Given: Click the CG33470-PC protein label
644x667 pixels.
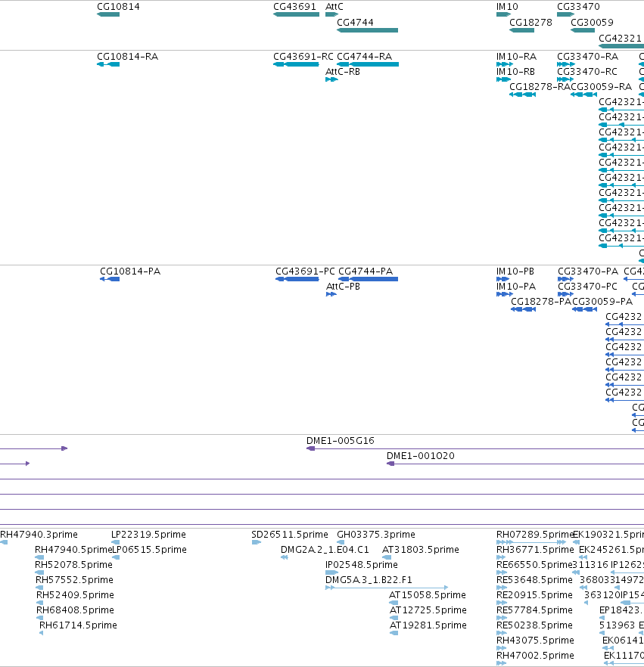Looking at the screenshot, I should (588, 287).
